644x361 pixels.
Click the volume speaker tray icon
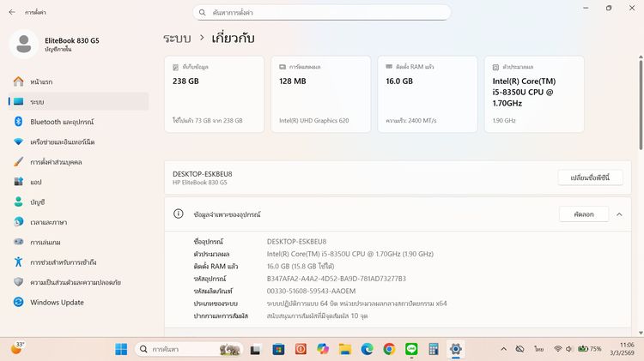pyautogui.click(x=568, y=349)
